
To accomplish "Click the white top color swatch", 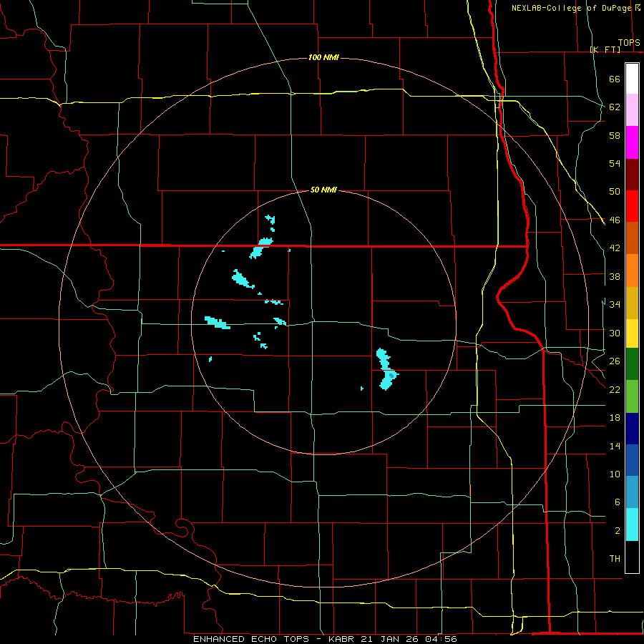I will click(x=632, y=79).
